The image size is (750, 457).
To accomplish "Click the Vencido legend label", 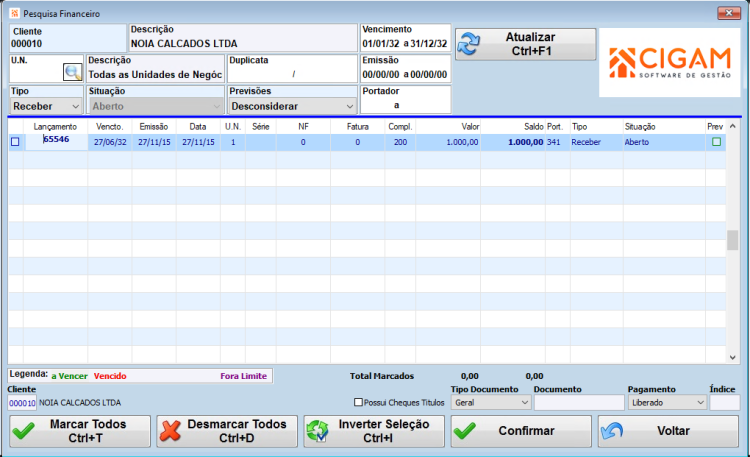I will pos(110,376).
